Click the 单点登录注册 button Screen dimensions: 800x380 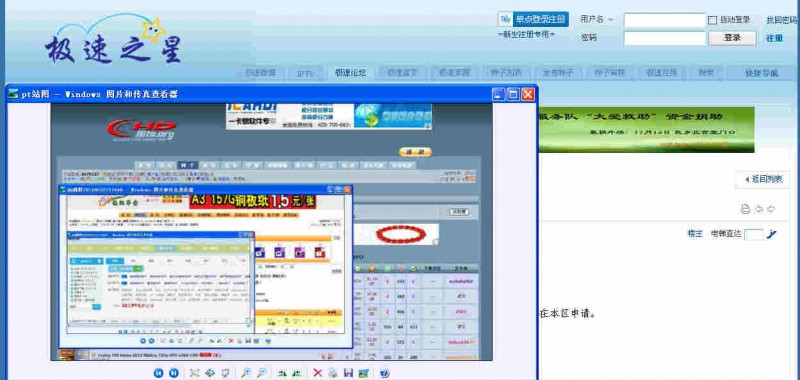click(540, 19)
